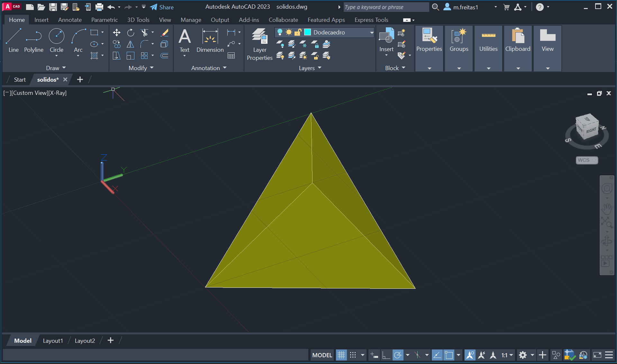Expand the Draw panel
Viewport: 617px width, 364px height.
[56, 68]
